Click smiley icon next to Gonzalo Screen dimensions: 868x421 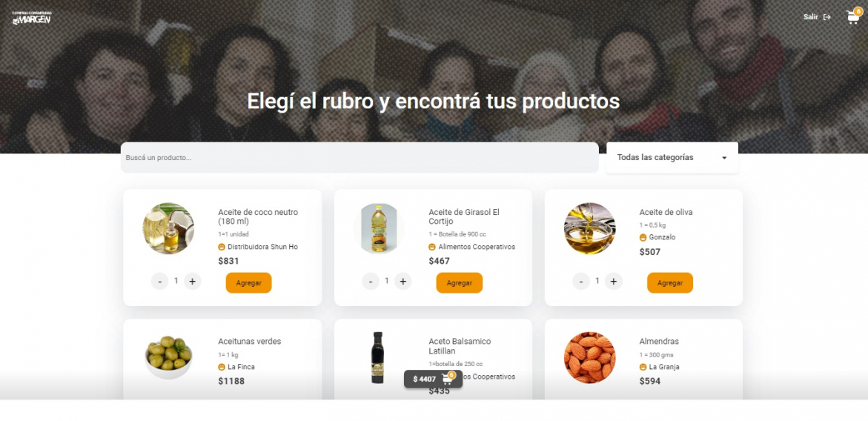point(643,237)
